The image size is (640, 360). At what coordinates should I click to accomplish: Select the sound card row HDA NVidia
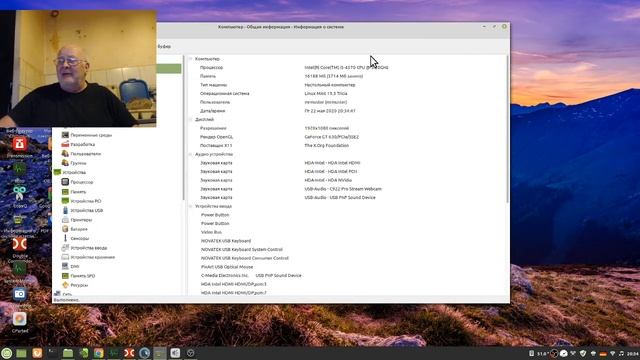click(x=347, y=180)
